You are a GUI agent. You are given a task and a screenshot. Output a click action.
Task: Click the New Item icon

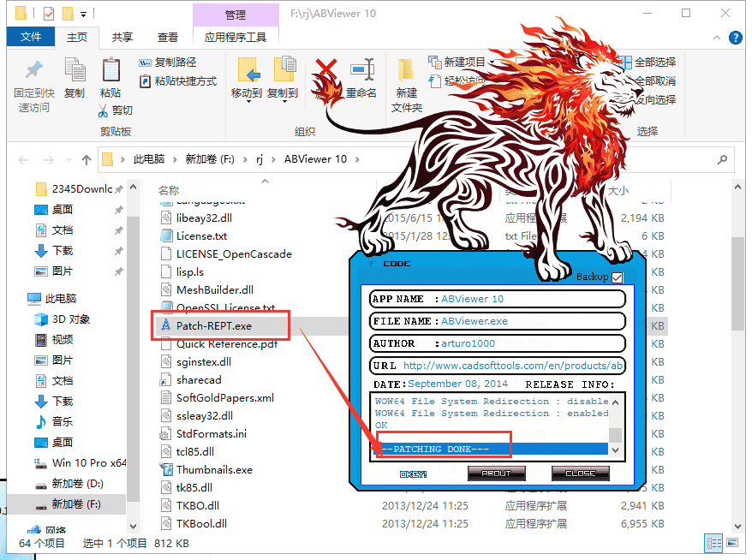pyautogui.click(x=435, y=62)
